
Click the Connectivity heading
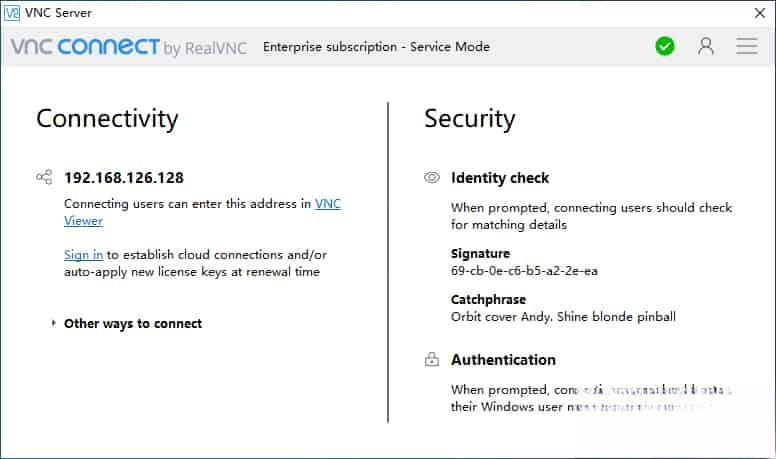(107, 119)
